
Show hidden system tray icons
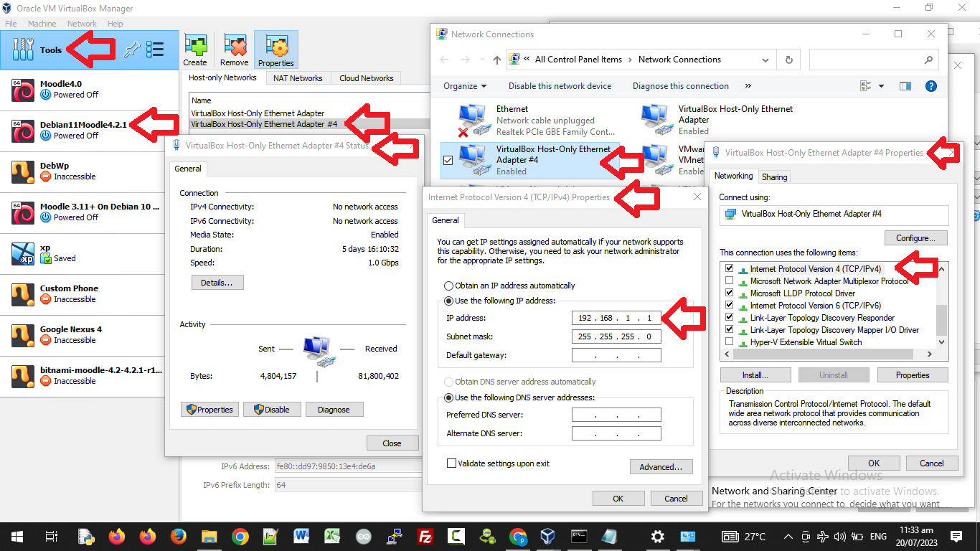pos(788,536)
